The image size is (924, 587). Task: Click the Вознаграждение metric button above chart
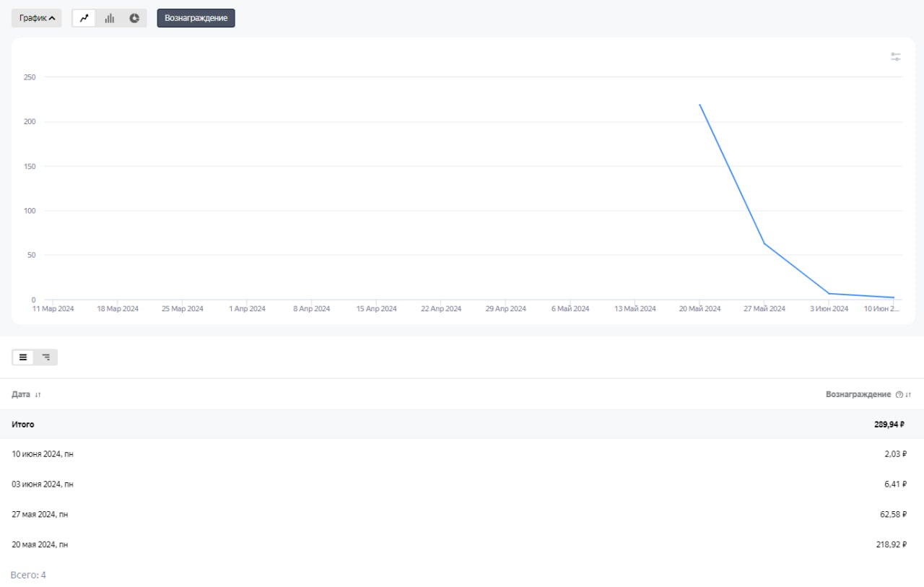pyautogui.click(x=196, y=18)
